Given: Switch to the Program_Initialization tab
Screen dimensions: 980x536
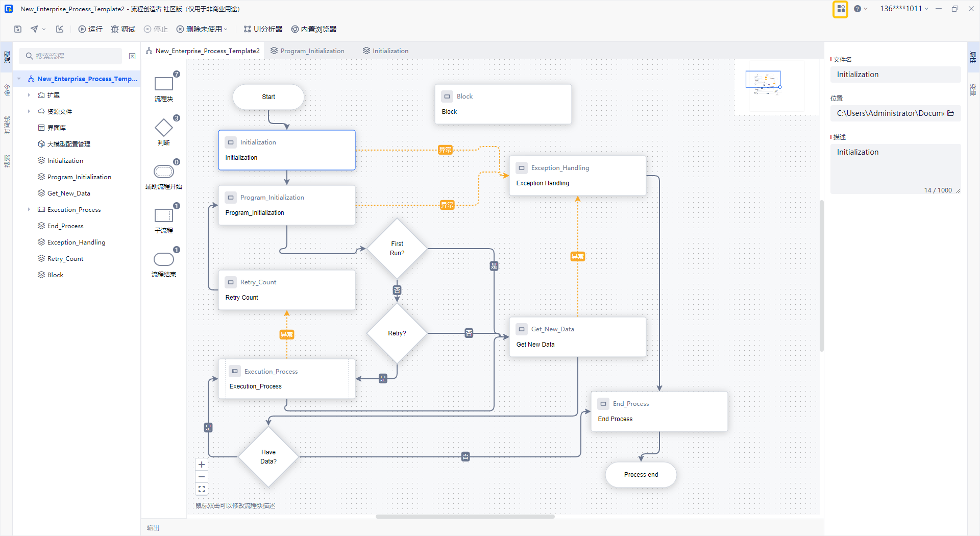Looking at the screenshot, I should pyautogui.click(x=307, y=51).
